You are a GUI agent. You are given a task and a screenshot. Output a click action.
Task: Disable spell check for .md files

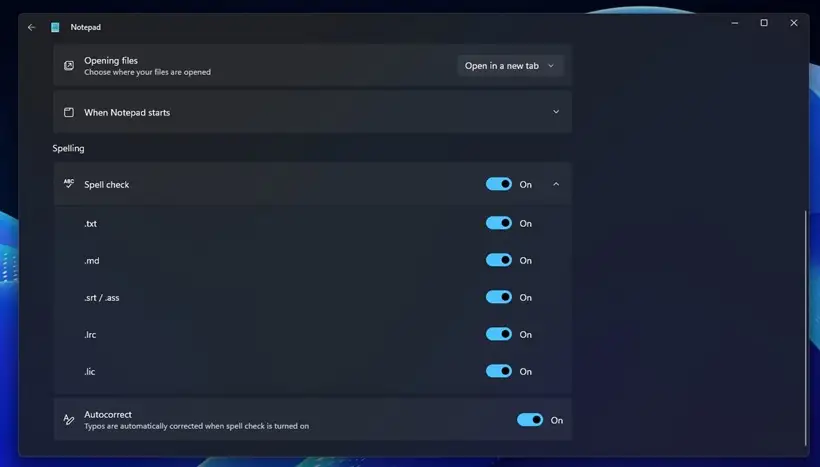point(498,260)
